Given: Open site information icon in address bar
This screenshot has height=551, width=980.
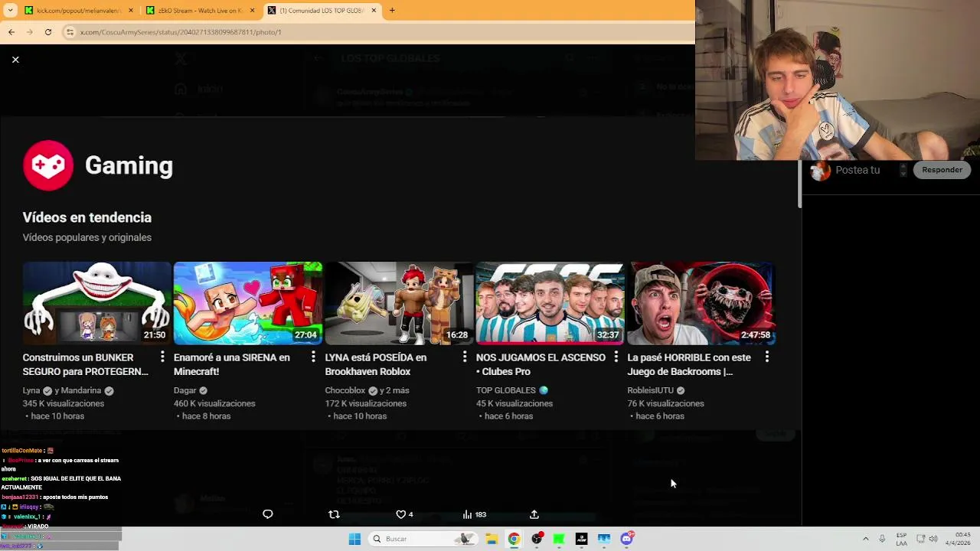Looking at the screenshot, I should 70,32.
